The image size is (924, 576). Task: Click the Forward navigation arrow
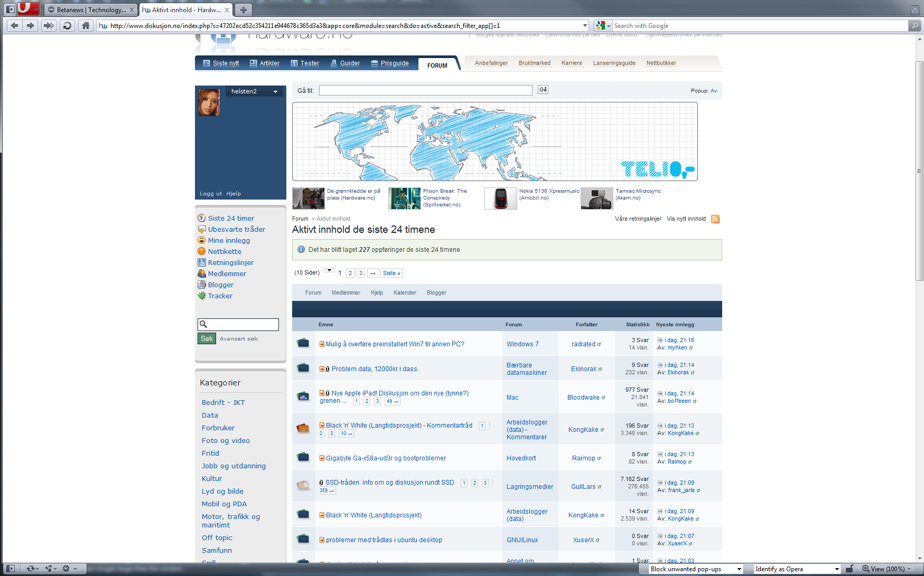tap(31, 25)
